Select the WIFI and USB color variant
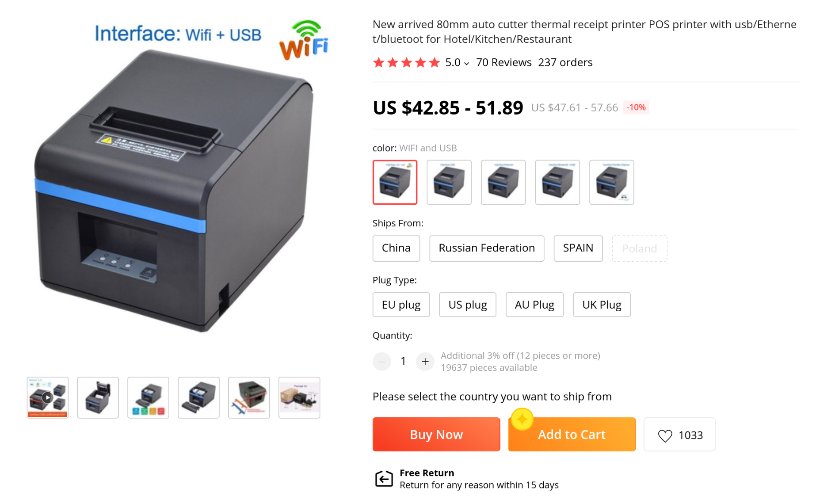The height and width of the screenshot is (504, 816). coord(395,182)
